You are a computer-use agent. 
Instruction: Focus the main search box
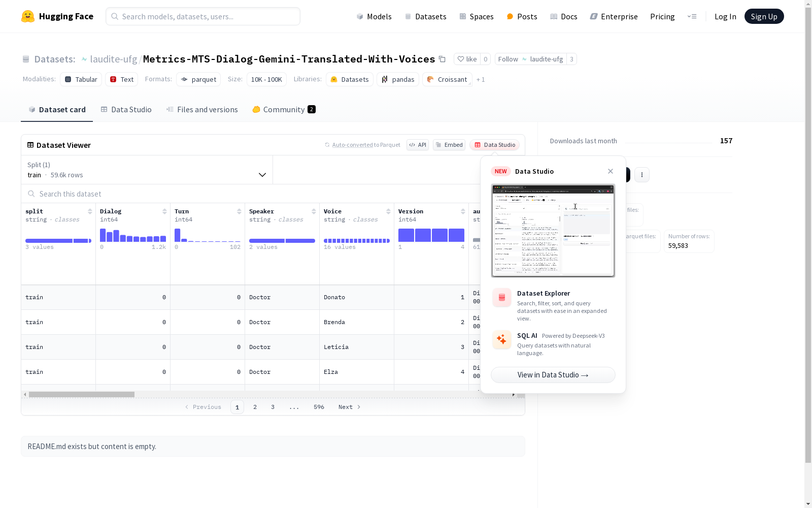[203, 16]
